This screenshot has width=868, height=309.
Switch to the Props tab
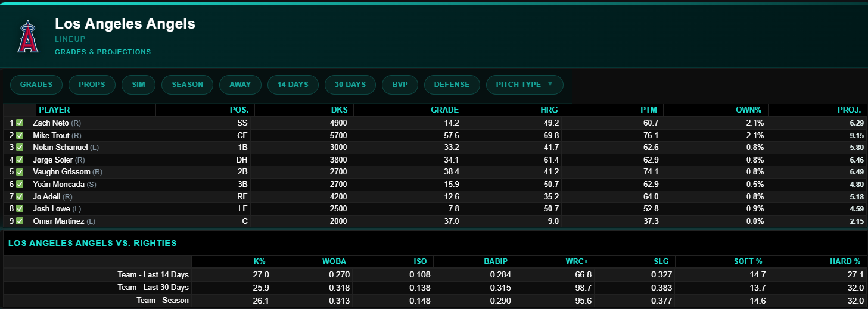point(92,85)
